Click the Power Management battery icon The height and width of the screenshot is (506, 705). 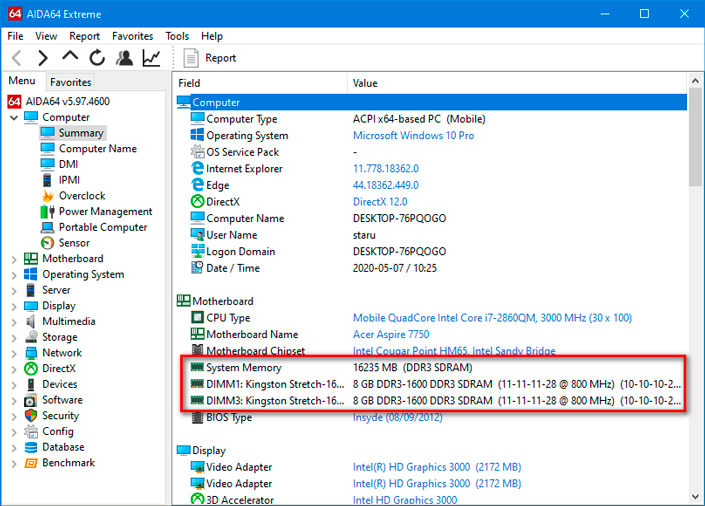47,211
